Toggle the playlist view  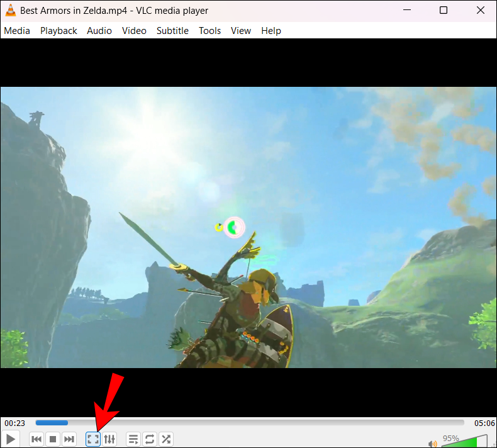[133, 439]
